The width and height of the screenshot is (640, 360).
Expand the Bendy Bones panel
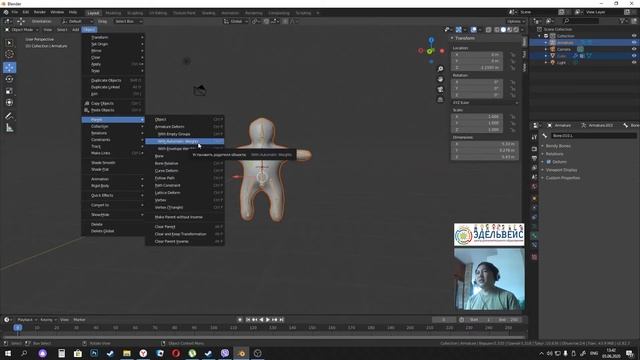[543, 146]
